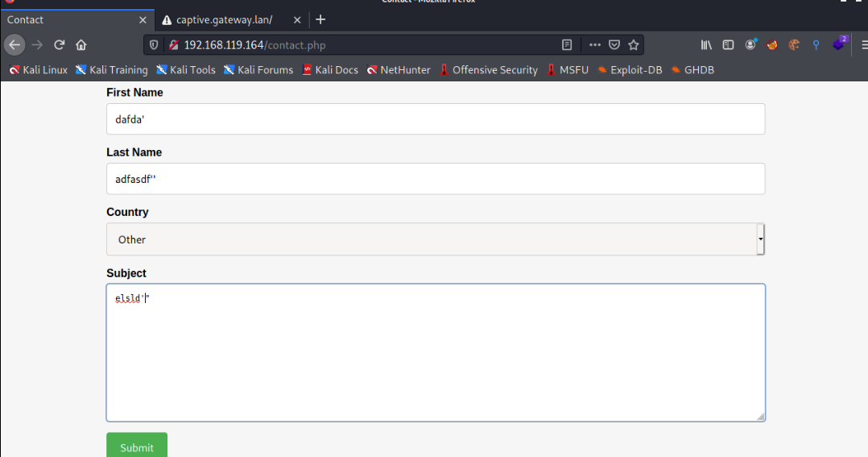Show tracking protection shield info

pyautogui.click(x=154, y=45)
